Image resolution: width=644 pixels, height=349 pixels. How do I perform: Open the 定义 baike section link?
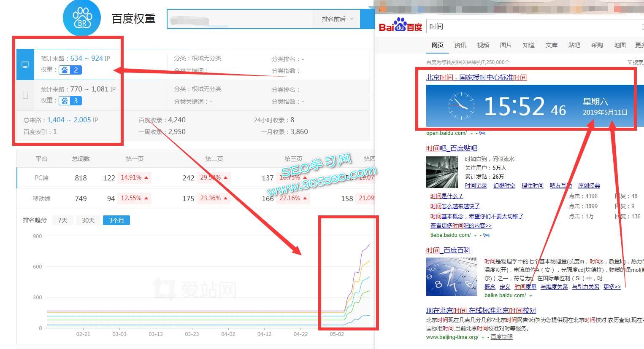(x=505, y=287)
